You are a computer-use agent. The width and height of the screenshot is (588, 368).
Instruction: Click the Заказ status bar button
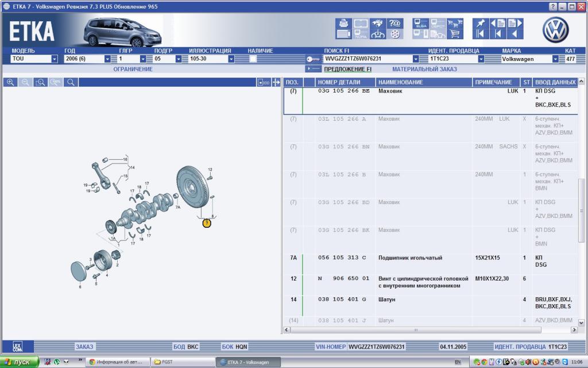tap(84, 347)
